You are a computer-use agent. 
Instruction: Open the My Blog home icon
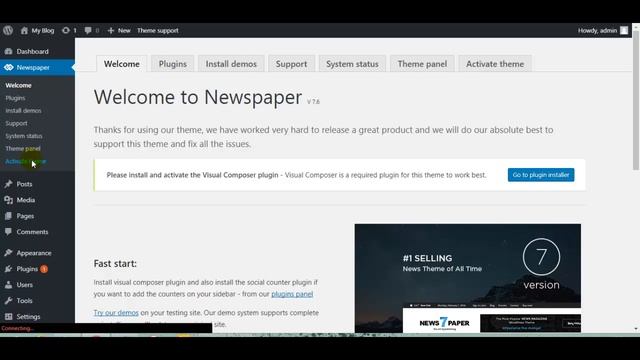tap(24, 30)
